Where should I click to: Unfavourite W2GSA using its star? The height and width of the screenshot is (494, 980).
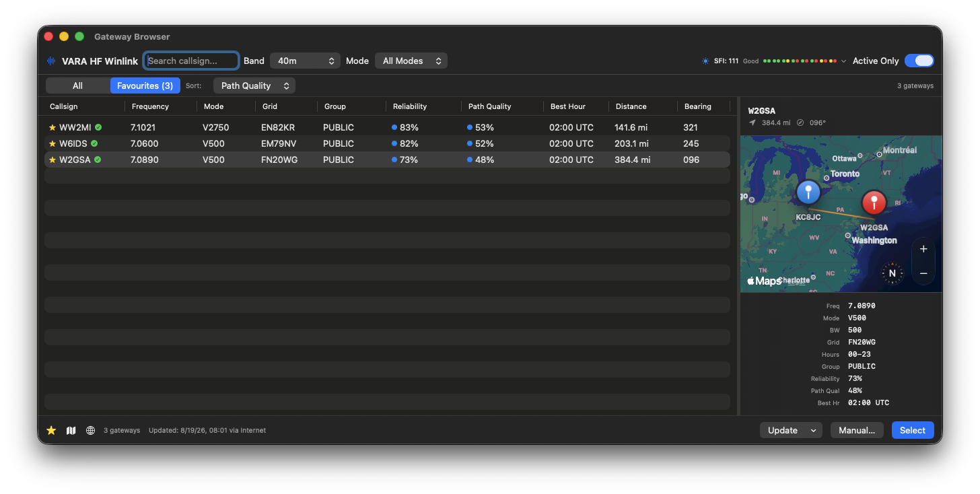(x=53, y=160)
